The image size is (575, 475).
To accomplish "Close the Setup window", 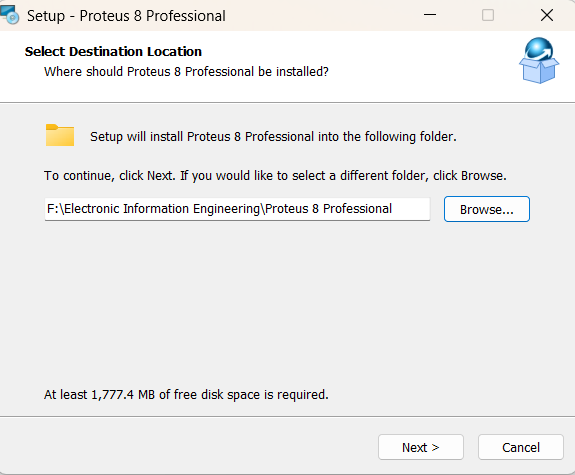I will (547, 15).
